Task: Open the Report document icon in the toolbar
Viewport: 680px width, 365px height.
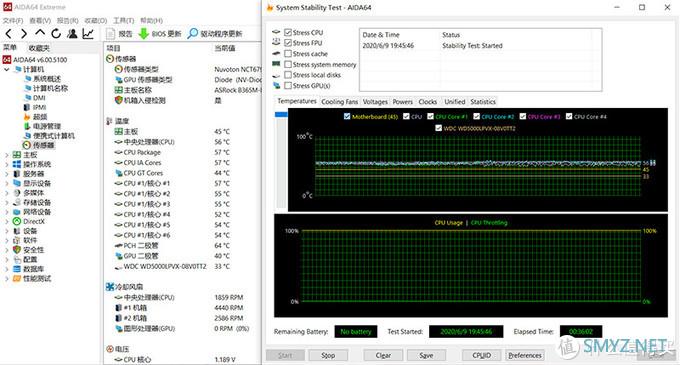Action: pos(111,34)
